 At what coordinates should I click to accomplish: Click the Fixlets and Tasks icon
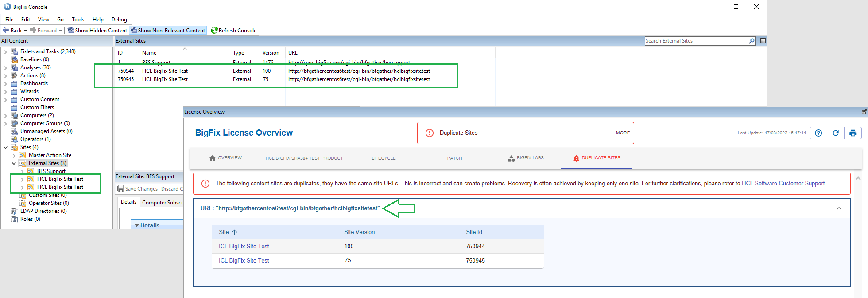(x=14, y=51)
